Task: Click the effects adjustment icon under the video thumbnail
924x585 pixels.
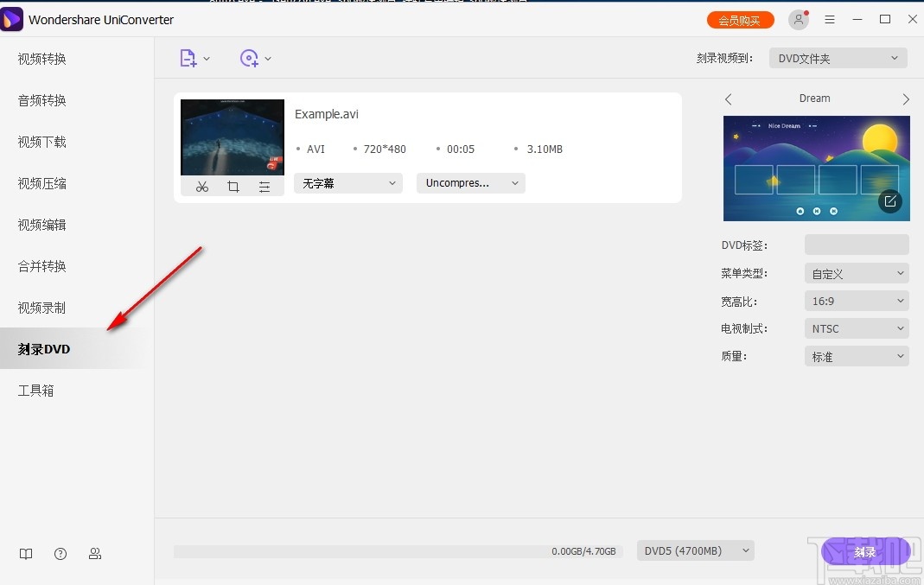Action: pos(264,186)
